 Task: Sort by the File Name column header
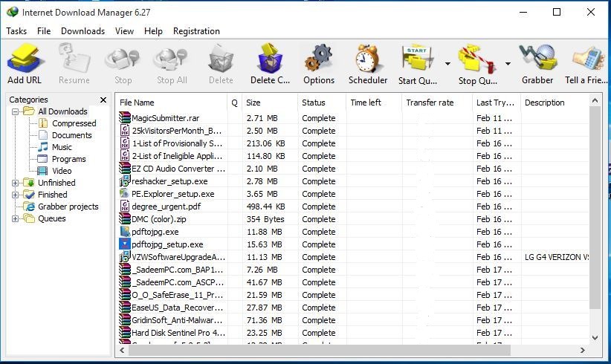(x=172, y=103)
